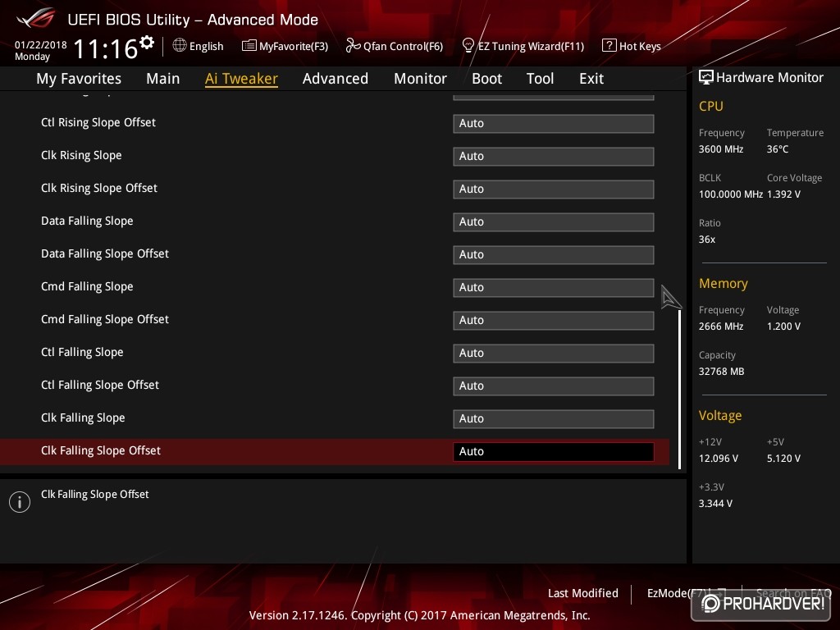Screen dimensions: 840x630
Task: Click the 01/22/2018 date text
Action: click(x=41, y=45)
